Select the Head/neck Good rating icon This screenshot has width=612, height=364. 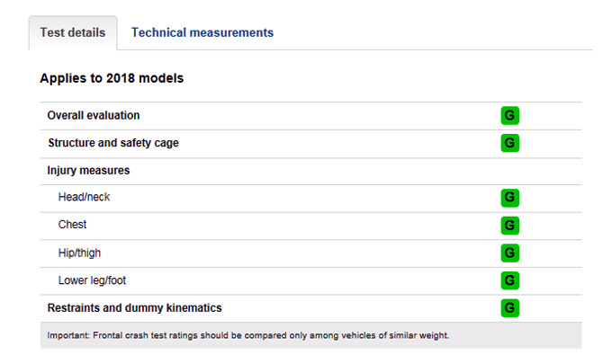click(509, 198)
